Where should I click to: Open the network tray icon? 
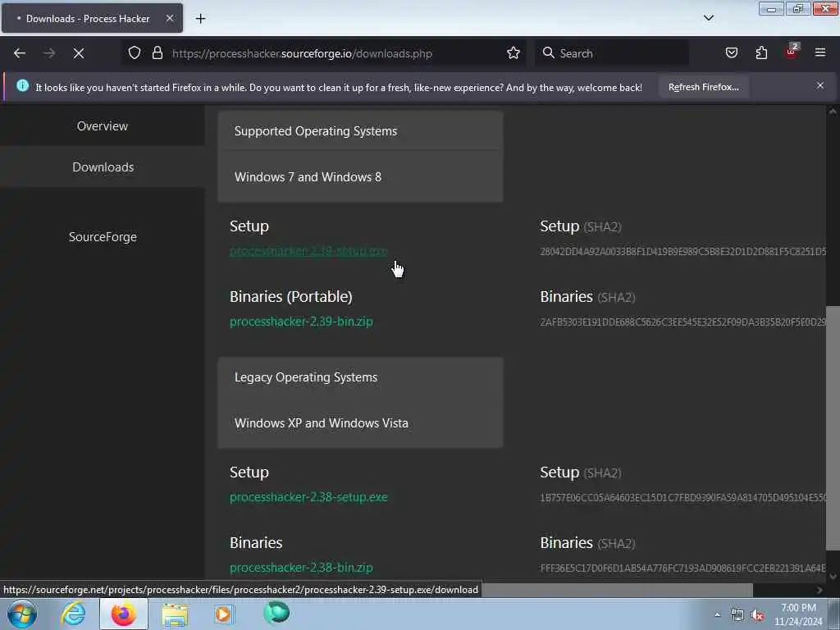point(737,615)
